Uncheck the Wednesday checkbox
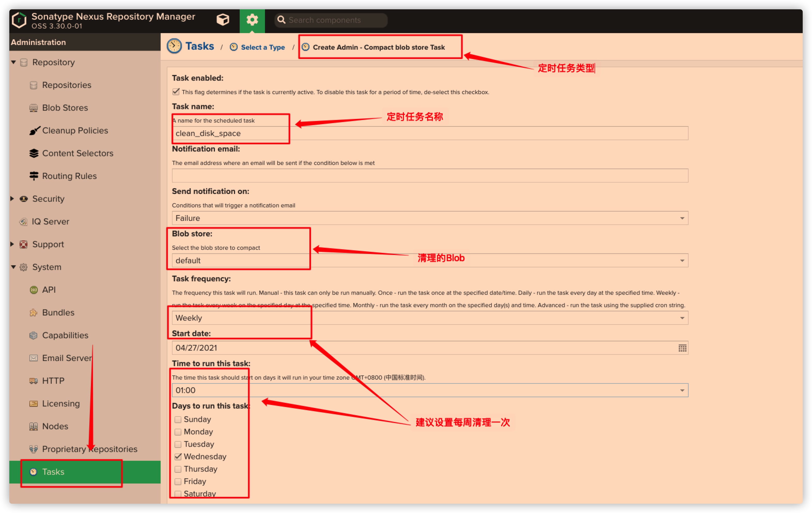Image resolution: width=812 pixels, height=513 pixels. coord(178,457)
